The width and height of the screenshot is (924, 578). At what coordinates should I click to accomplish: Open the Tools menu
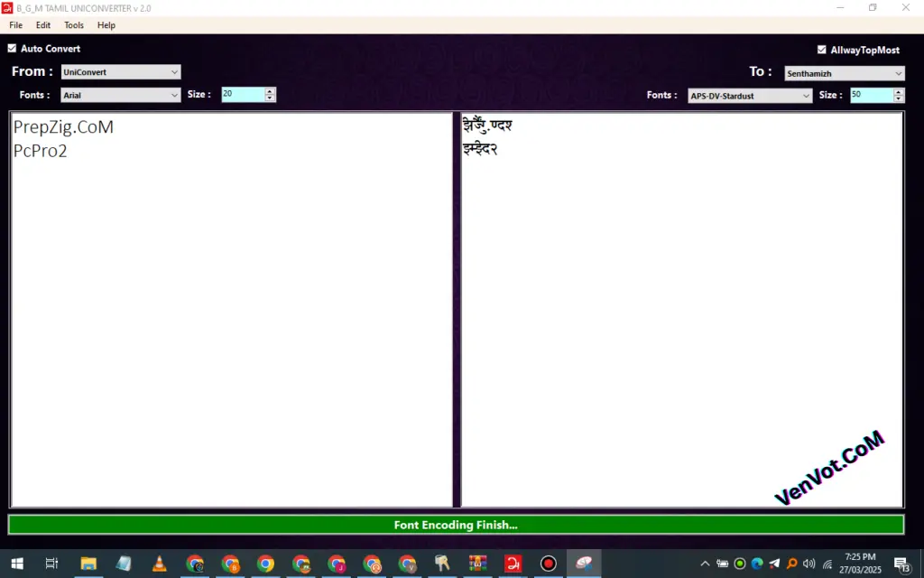[x=74, y=25]
